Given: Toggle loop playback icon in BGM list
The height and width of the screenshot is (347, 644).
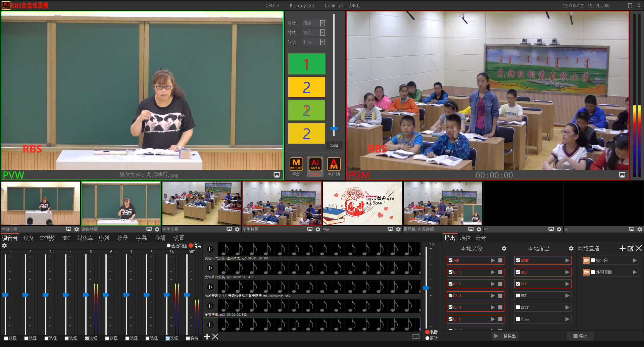Looking at the screenshot, I should tap(416, 337).
